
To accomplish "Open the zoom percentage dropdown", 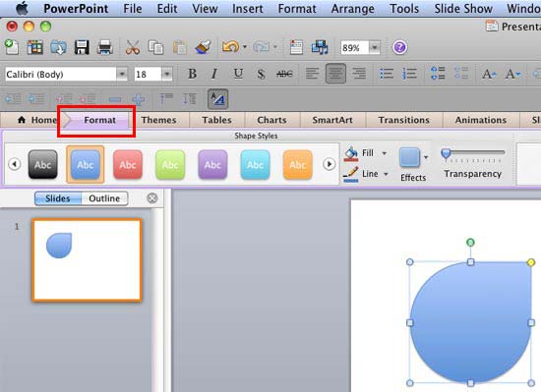I will pos(375,47).
